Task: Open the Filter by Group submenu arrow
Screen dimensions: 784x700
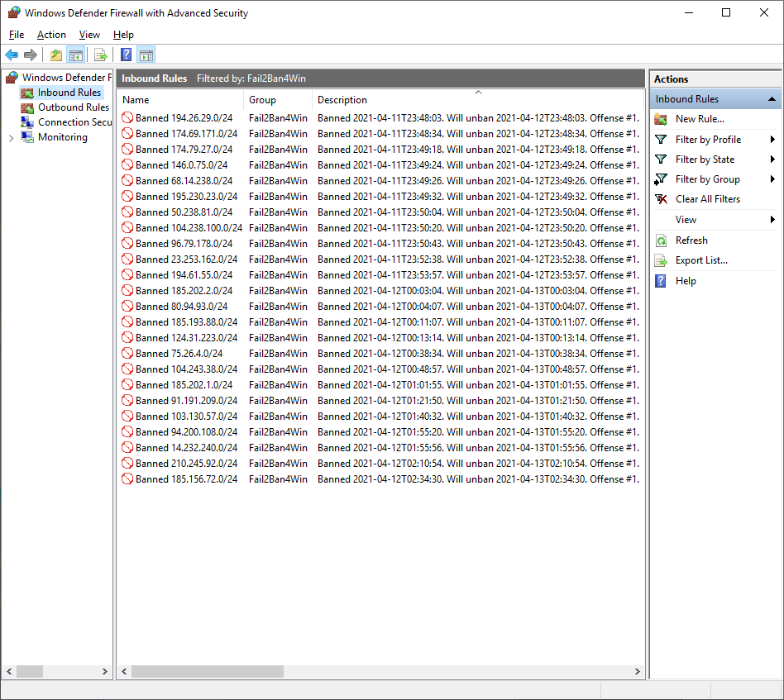Action: [772, 179]
